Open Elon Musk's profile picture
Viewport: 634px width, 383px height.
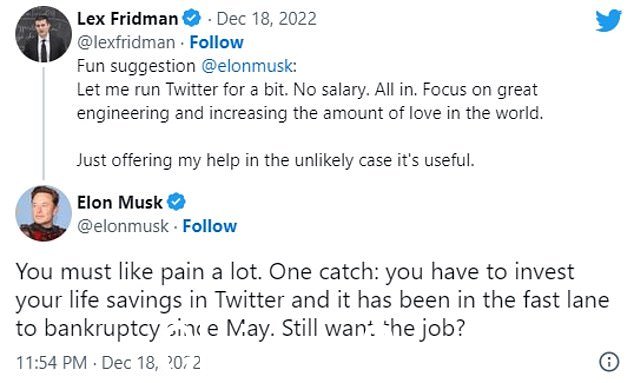point(43,213)
